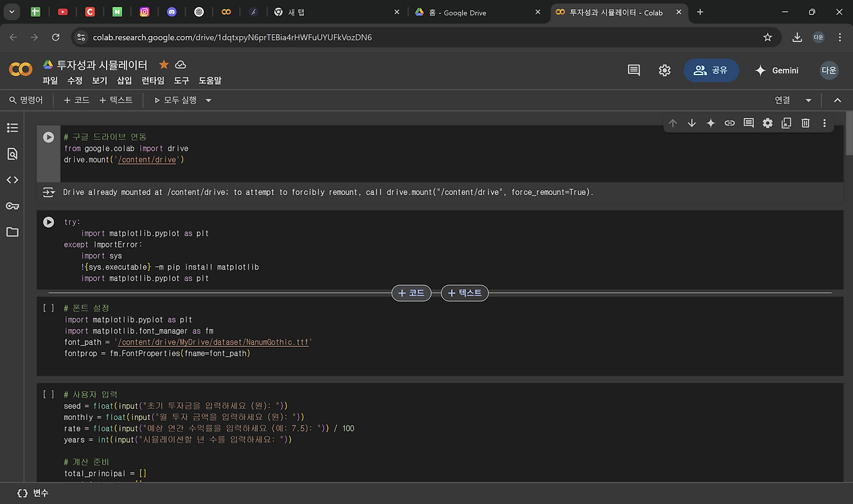View site information in the address bar
Viewport: 853px width, 504px height.
coord(81,37)
